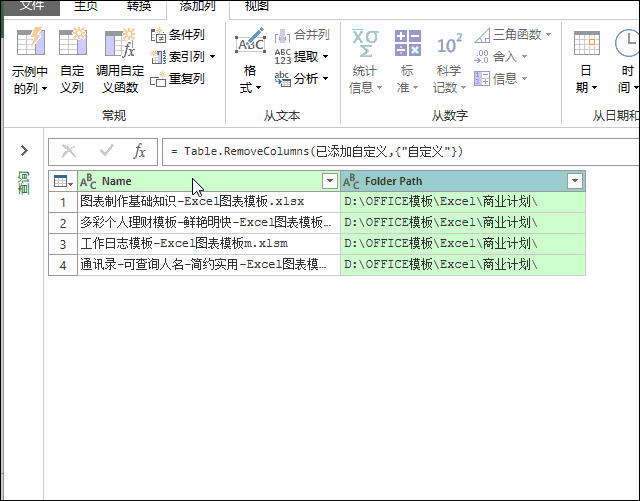Click the ABC type icon of Folder Path
Screen dimensions: 640x501
tap(351, 181)
